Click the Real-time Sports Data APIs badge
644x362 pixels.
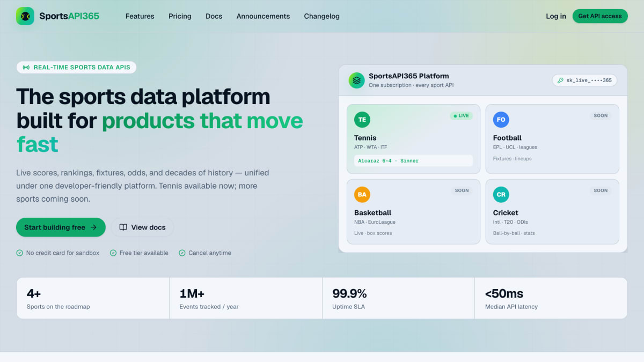point(77,68)
